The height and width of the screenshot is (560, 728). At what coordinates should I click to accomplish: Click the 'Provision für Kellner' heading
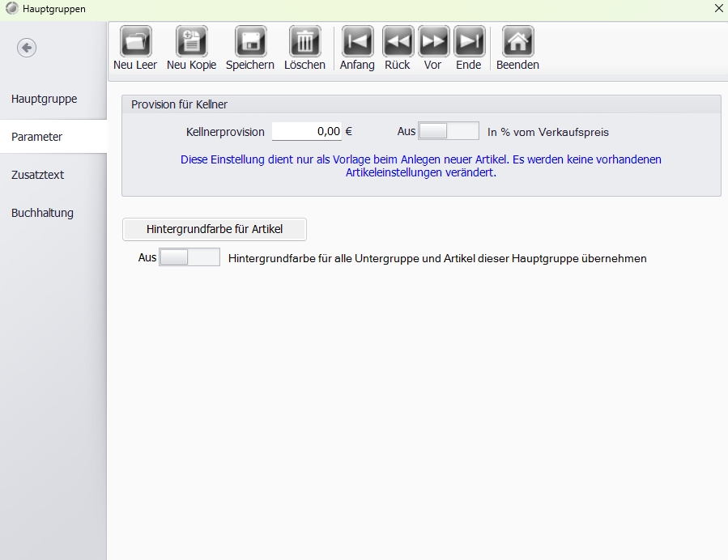[x=179, y=104]
